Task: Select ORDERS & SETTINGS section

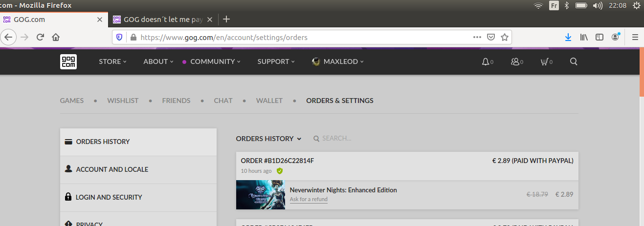Action: tap(340, 101)
